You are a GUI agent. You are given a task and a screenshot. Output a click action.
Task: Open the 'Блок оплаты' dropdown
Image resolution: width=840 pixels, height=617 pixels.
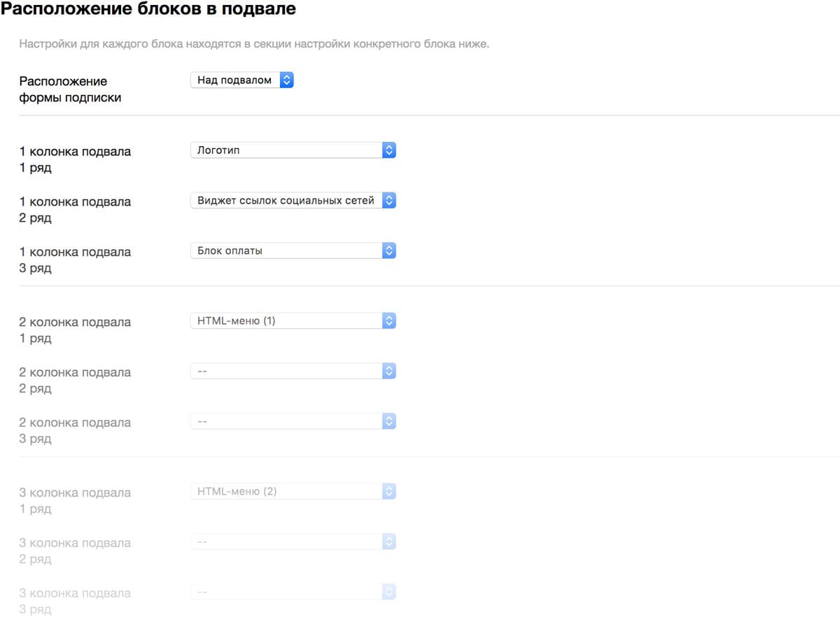pos(293,250)
